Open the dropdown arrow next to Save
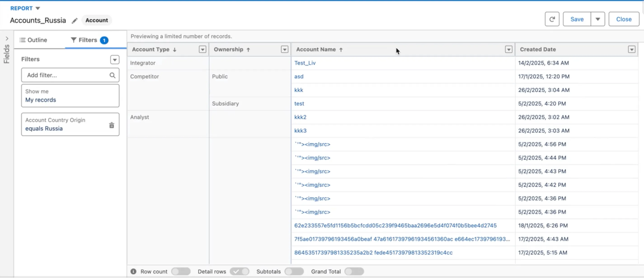Screen dimensions: 644x278 click(x=597, y=19)
